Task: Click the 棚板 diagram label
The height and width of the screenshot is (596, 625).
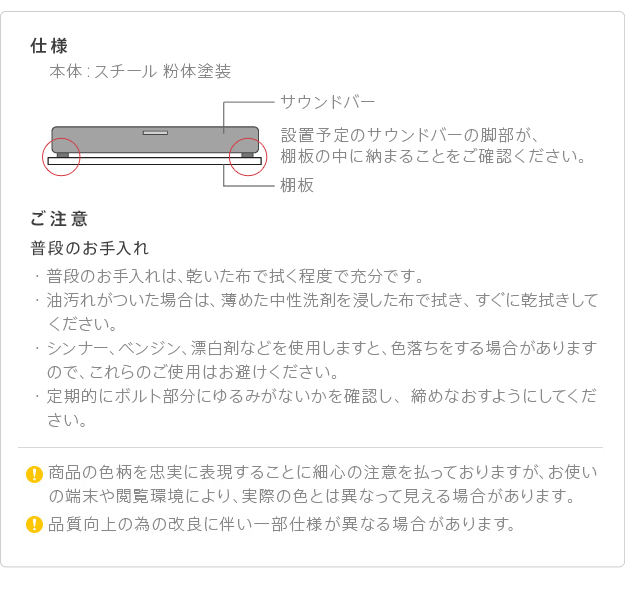Action: click(297, 185)
